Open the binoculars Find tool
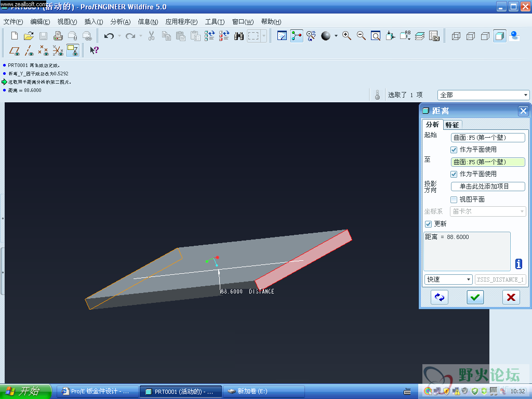This screenshot has width=532, height=399. pos(239,36)
